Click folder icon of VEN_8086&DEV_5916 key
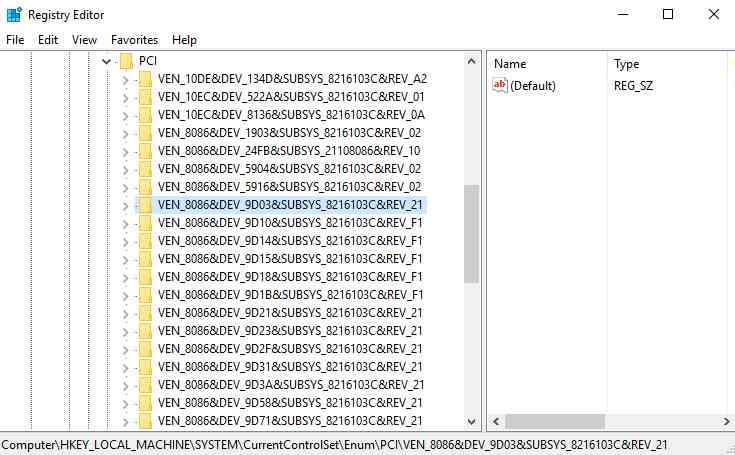 tap(145, 186)
